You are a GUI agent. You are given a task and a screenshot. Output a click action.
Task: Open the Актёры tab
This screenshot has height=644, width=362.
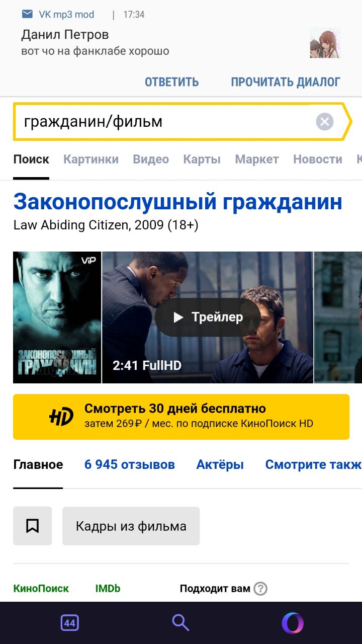pos(220,464)
